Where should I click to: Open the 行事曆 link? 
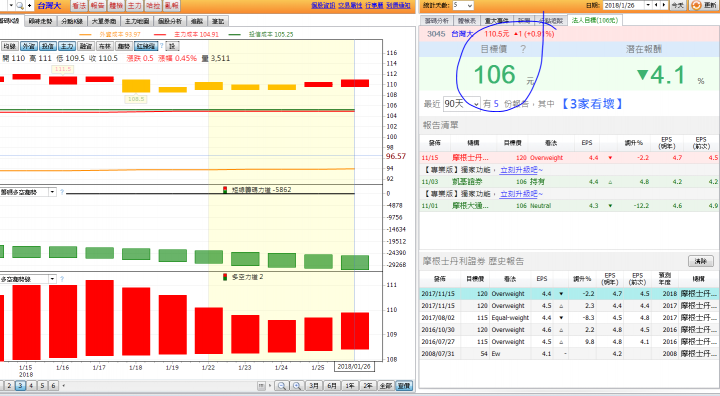coord(374,6)
